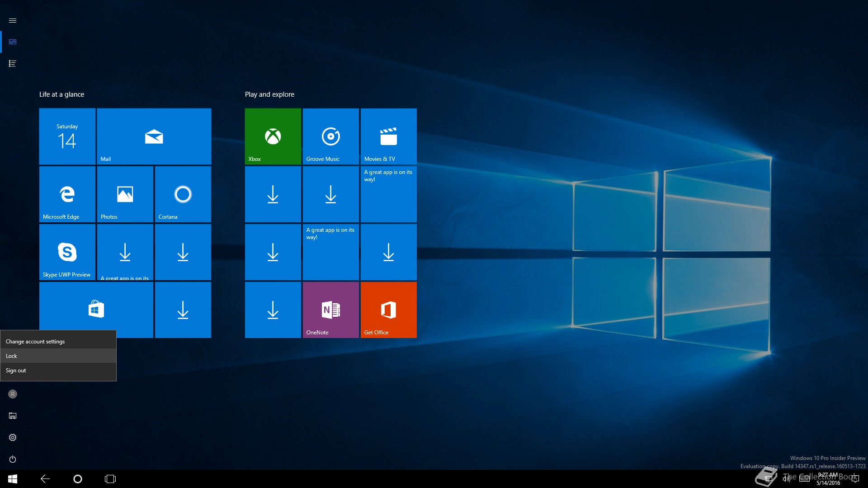
Task: Open the OneNote tile
Action: (x=331, y=310)
